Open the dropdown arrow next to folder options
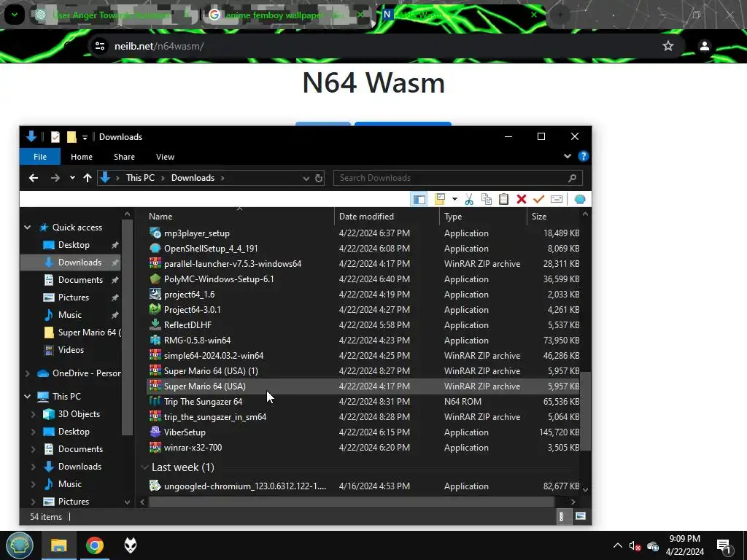747x560 pixels. click(454, 199)
